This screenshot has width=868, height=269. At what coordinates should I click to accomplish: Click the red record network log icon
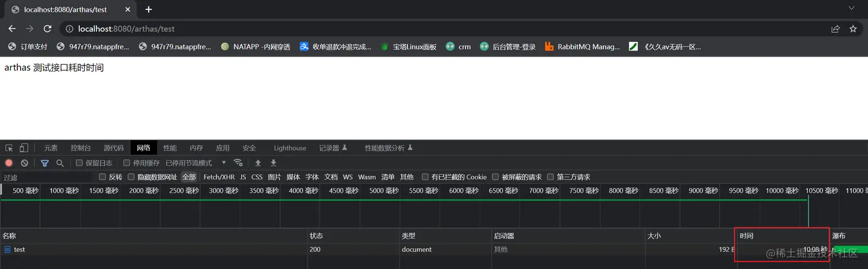click(9, 163)
